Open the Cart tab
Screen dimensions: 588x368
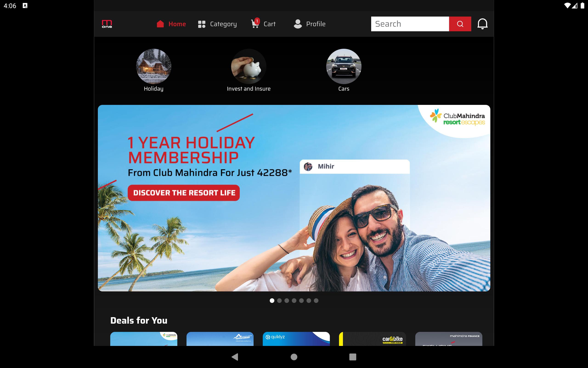pyautogui.click(x=263, y=24)
